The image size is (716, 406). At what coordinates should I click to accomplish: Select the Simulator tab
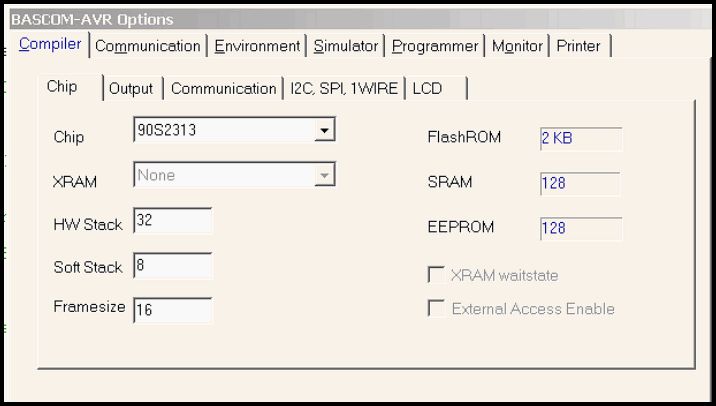point(345,46)
